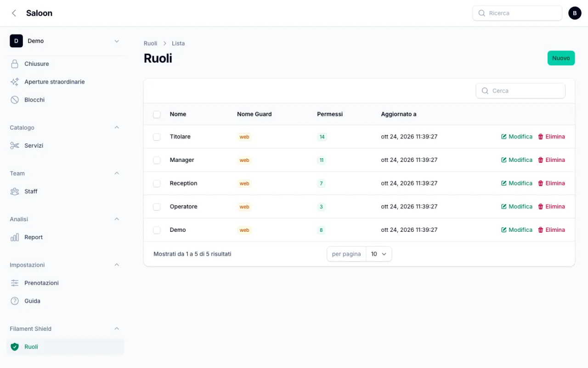Click the Demo tenant avatar D
The width and height of the screenshot is (588, 368).
pyautogui.click(x=16, y=41)
